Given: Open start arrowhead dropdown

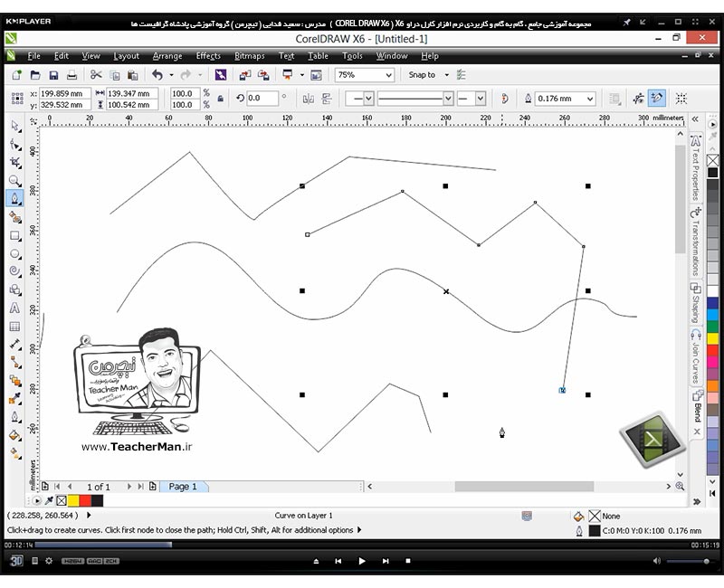Looking at the screenshot, I should [x=368, y=99].
